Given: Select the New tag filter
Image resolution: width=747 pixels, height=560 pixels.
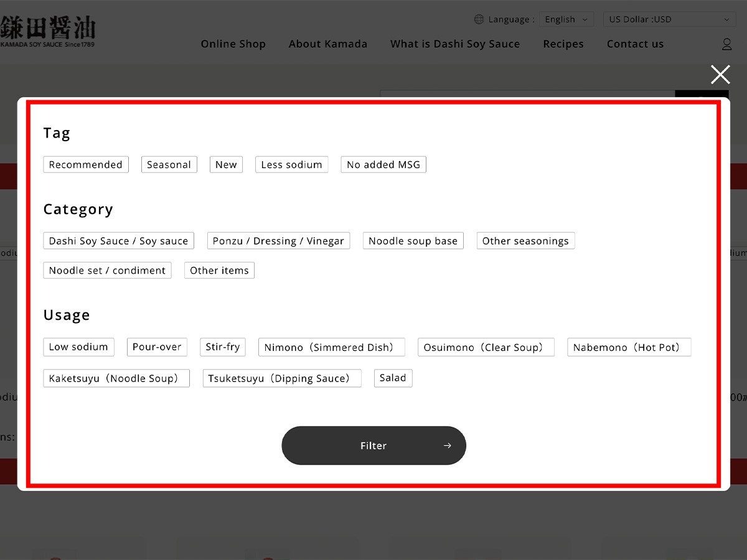Looking at the screenshot, I should coord(226,165).
